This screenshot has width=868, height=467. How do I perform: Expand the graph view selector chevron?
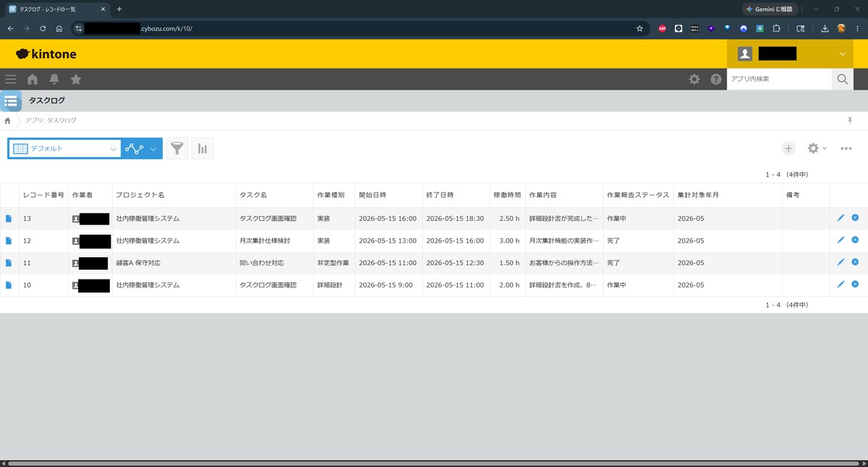pos(142,148)
